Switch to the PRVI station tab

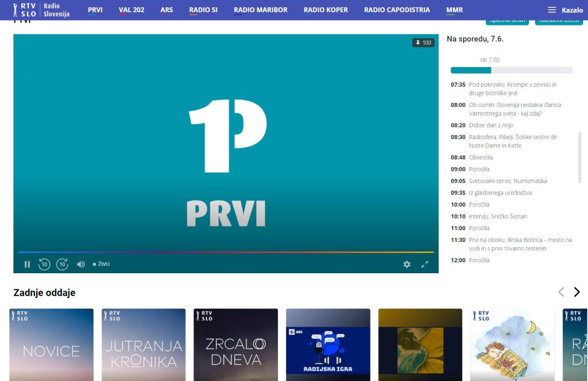click(95, 10)
